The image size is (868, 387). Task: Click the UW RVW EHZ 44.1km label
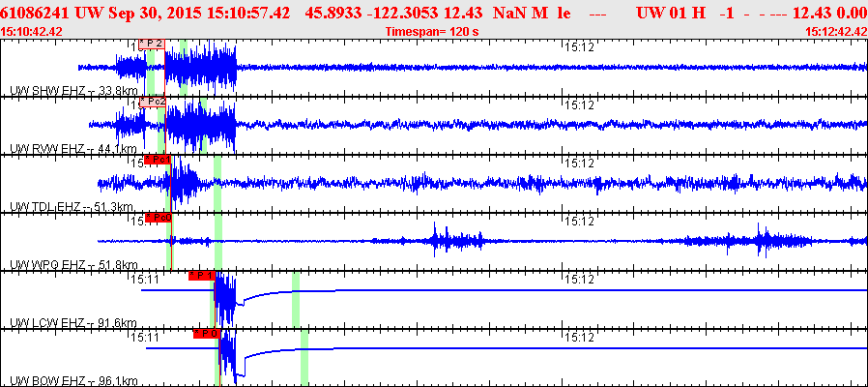(x=73, y=149)
